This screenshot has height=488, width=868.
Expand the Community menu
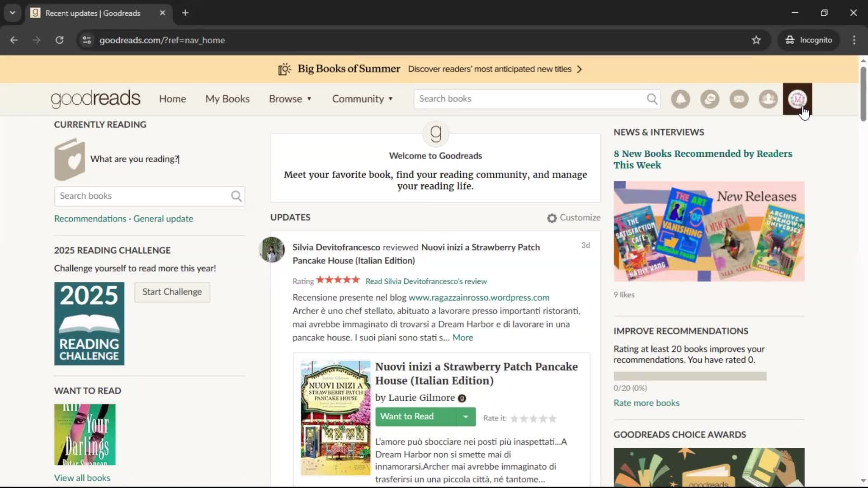(x=363, y=99)
